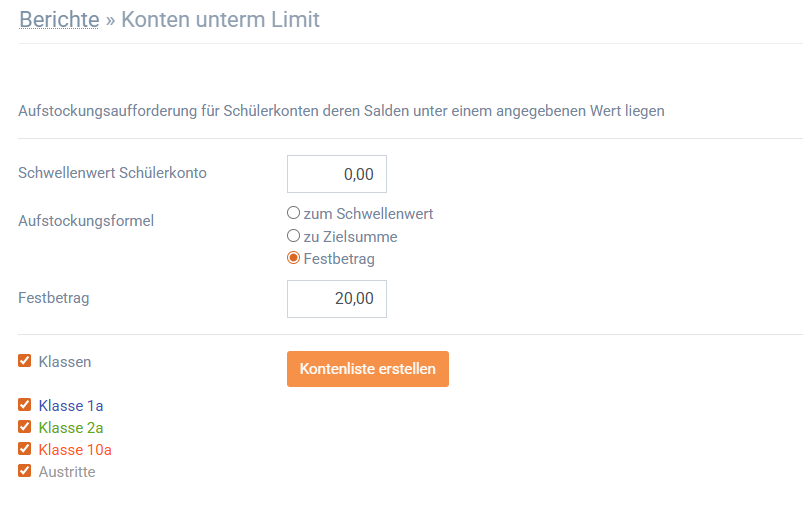Click the green Klasse 2a label
Image resolution: width=803 pixels, height=526 pixels.
point(71,428)
